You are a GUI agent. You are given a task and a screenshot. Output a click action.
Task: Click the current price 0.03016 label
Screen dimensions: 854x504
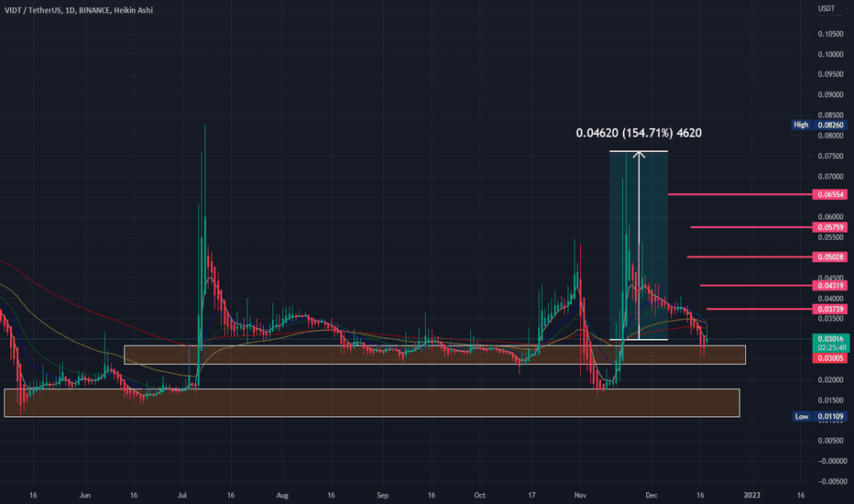[830, 343]
